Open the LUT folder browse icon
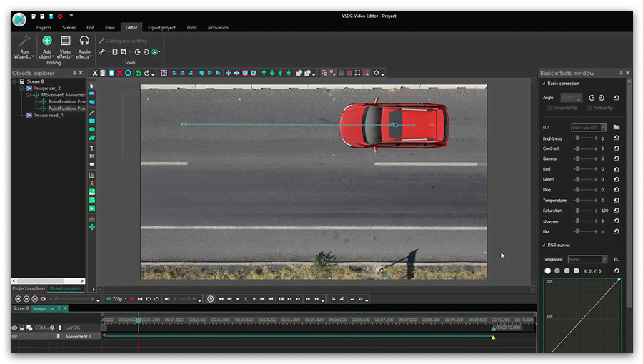The height and width of the screenshot is (364, 643). pos(617,127)
